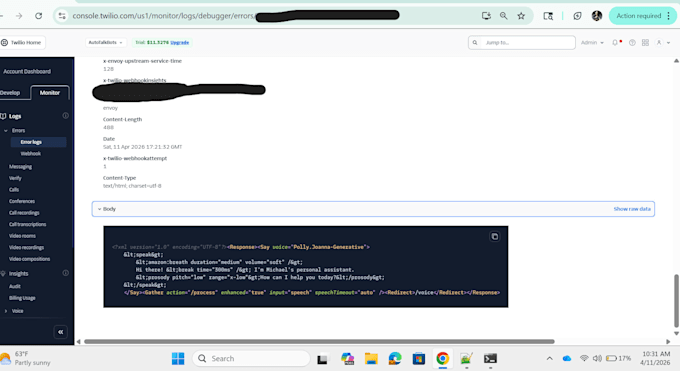
Task: Collapse the Body section
Action: 99,209
